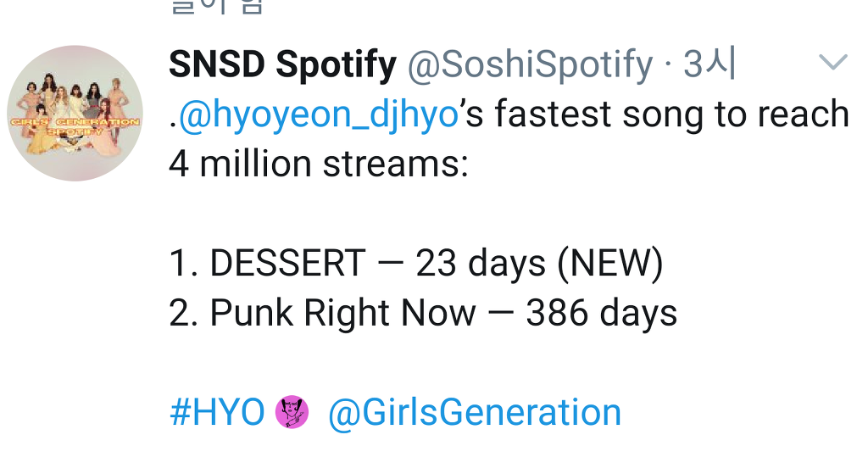Click the "386 days" text
The width and height of the screenshot is (868, 457).
click(601, 313)
